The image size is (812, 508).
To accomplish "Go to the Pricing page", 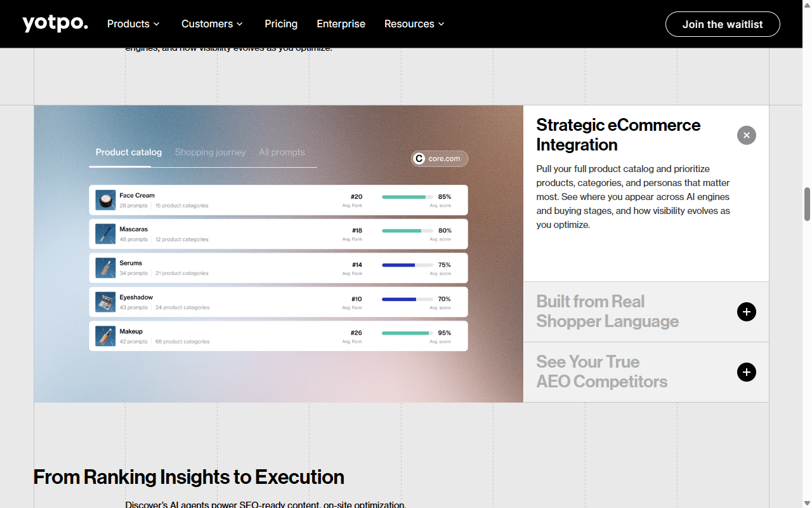I will click(281, 24).
